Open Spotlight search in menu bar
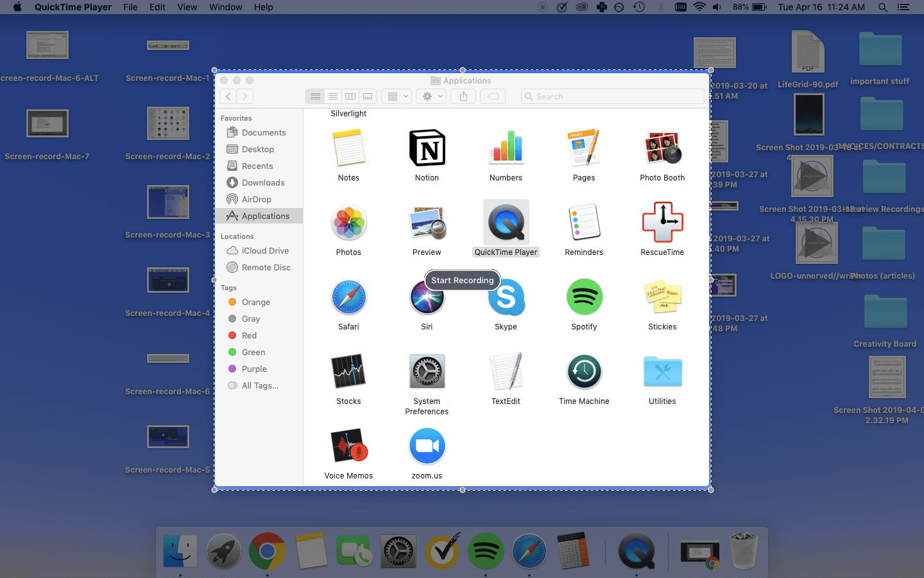This screenshot has width=924, height=578. [883, 7]
